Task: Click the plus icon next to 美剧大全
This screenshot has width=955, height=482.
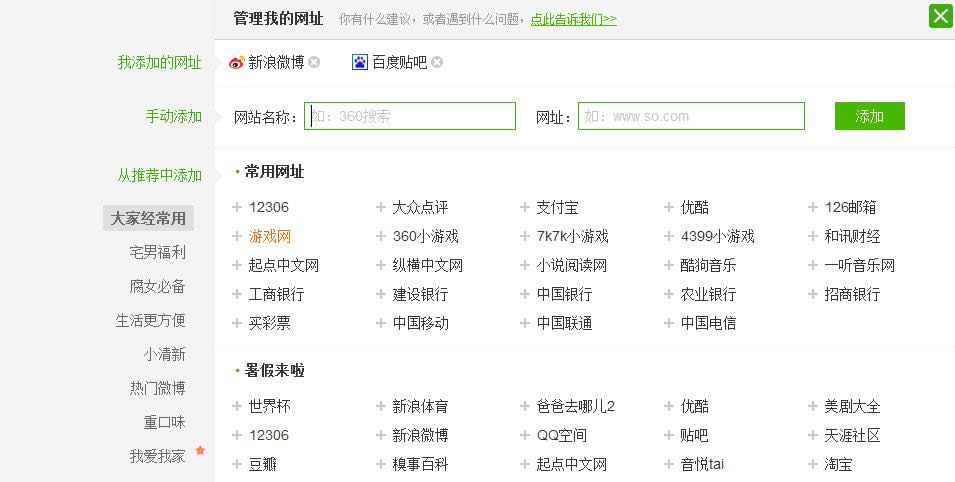Action: tap(812, 406)
